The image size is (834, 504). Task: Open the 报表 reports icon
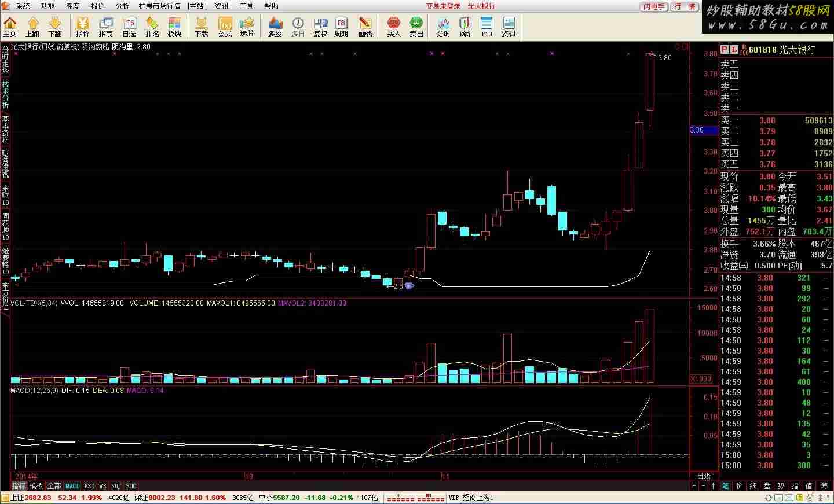tap(106, 27)
